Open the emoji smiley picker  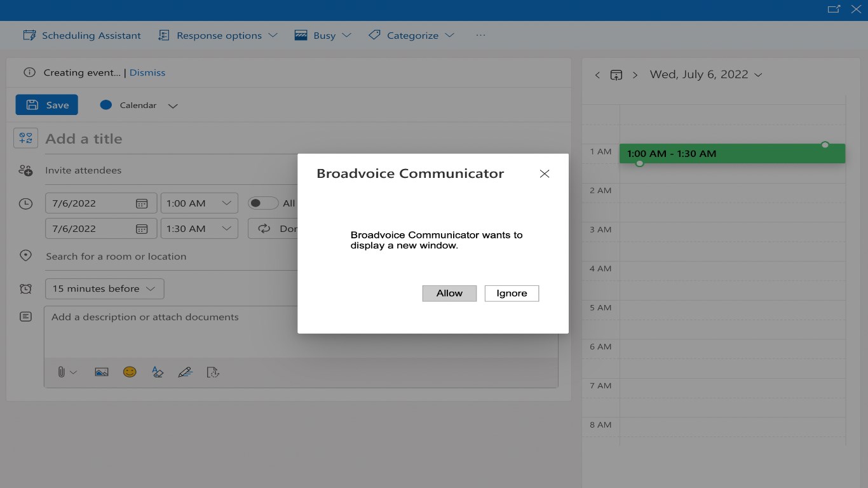tap(130, 372)
